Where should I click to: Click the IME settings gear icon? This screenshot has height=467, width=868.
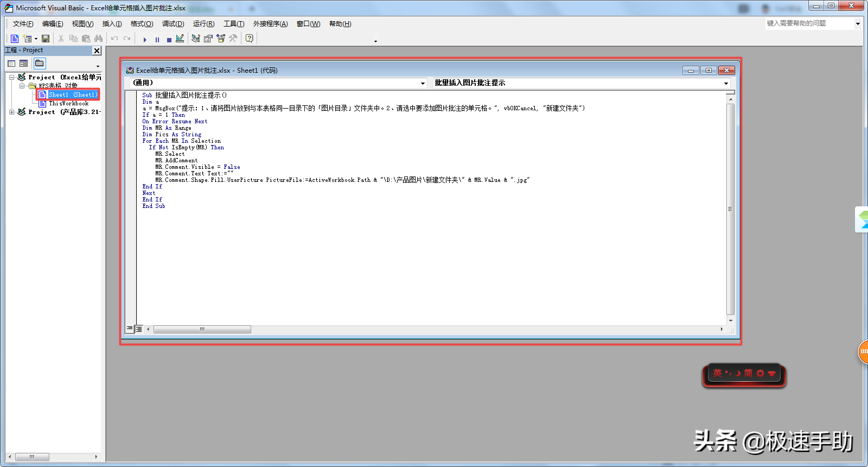click(x=760, y=373)
